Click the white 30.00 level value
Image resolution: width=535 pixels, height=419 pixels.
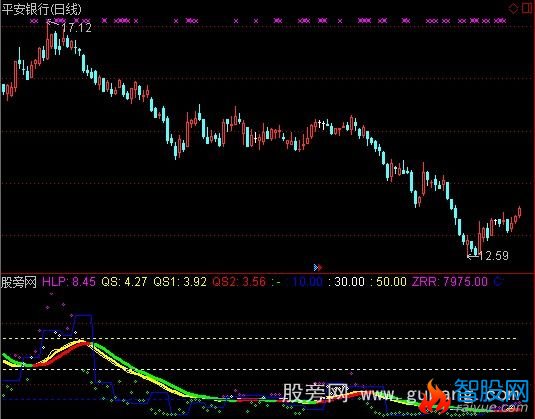(x=349, y=282)
